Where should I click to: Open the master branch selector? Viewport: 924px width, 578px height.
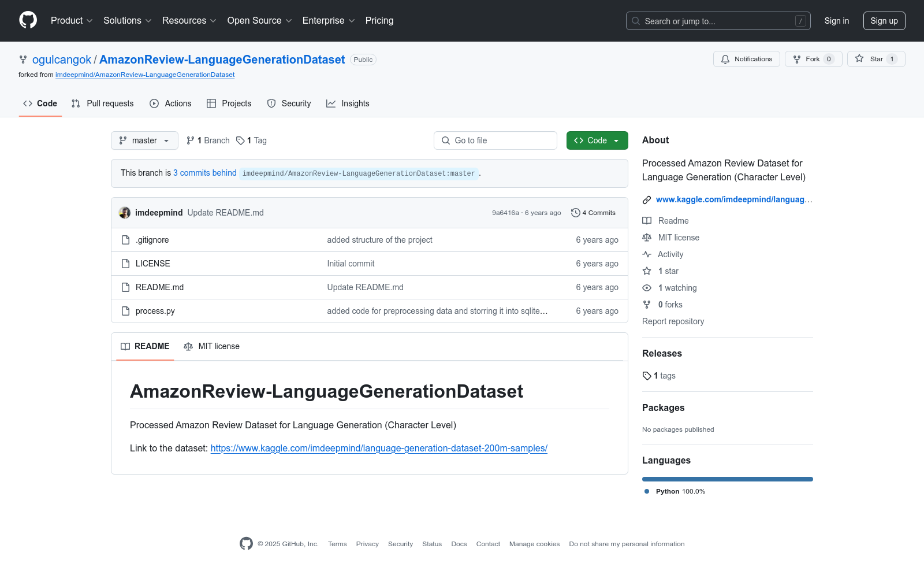144,140
